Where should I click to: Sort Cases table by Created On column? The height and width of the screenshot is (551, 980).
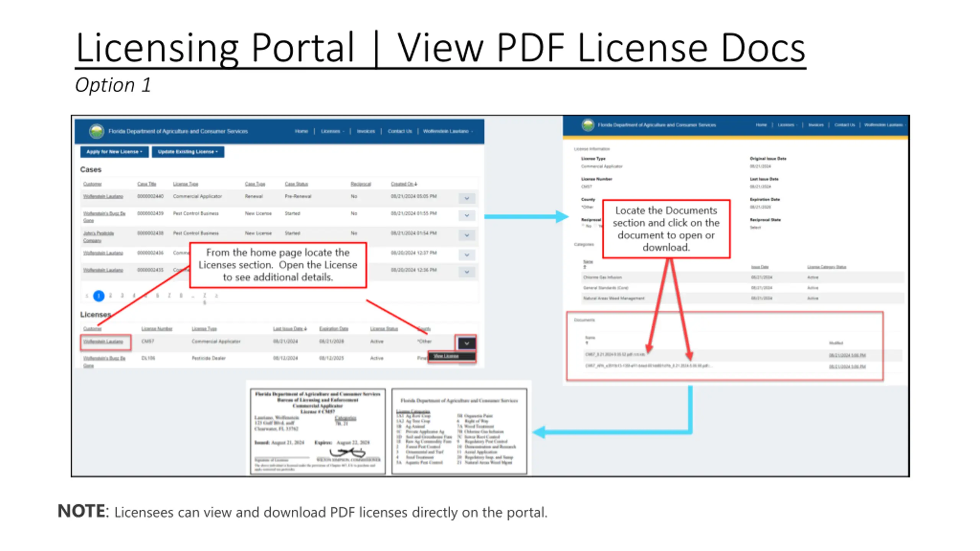coord(404,184)
